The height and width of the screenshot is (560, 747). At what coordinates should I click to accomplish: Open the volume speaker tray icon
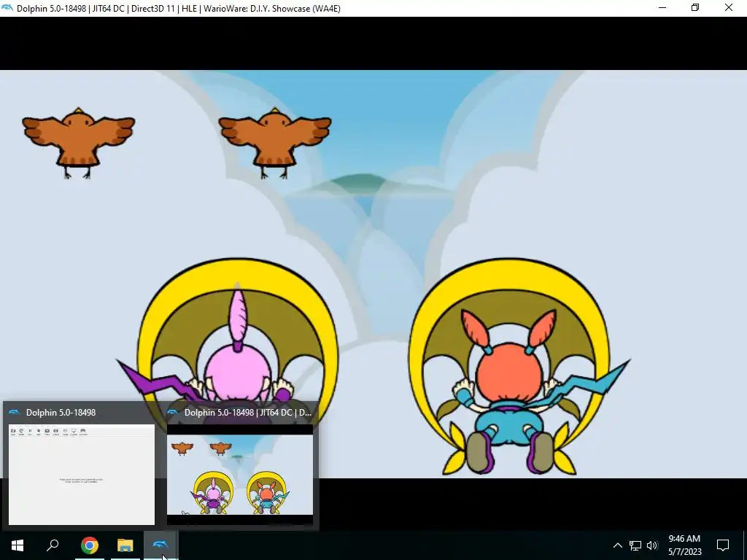pos(652,545)
